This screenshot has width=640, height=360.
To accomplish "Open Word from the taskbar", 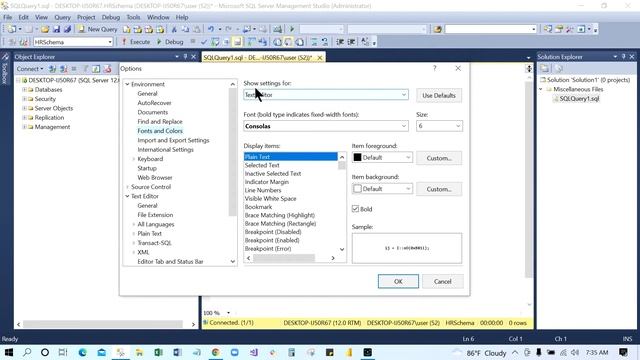I will click(178, 353).
